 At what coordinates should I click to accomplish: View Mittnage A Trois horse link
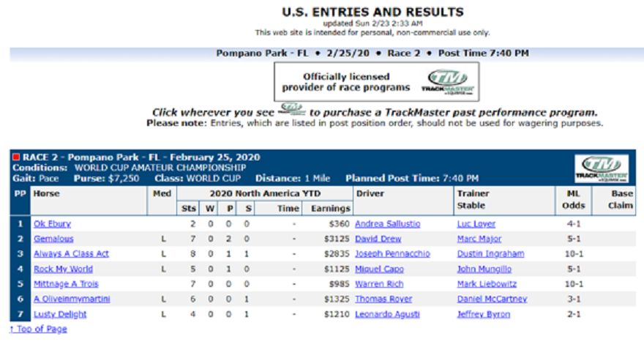(x=66, y=284)
